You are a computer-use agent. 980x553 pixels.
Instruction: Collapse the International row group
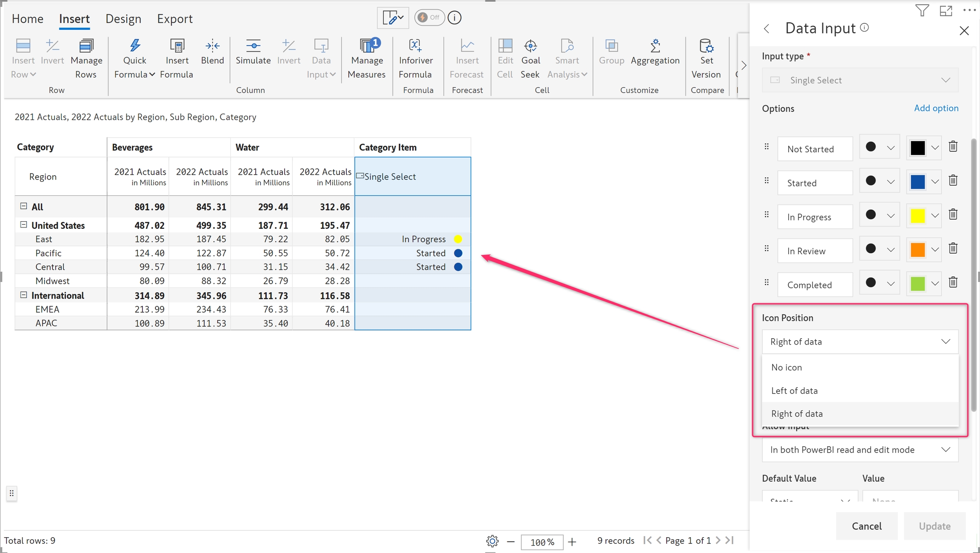point(24,295)
